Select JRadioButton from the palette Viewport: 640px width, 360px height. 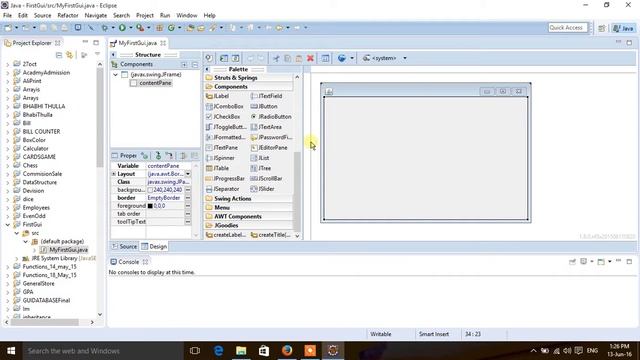click(271, 117)
